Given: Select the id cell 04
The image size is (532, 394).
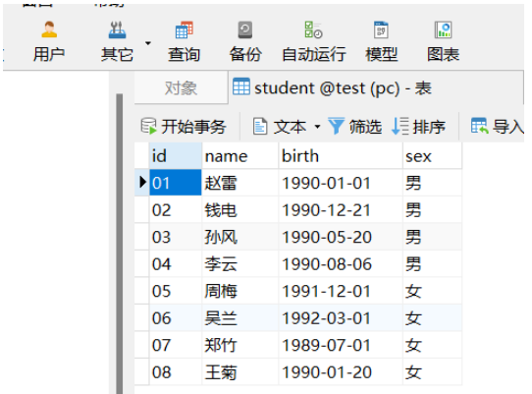Looking at the screenshot, I should click(x=176, y=264).
